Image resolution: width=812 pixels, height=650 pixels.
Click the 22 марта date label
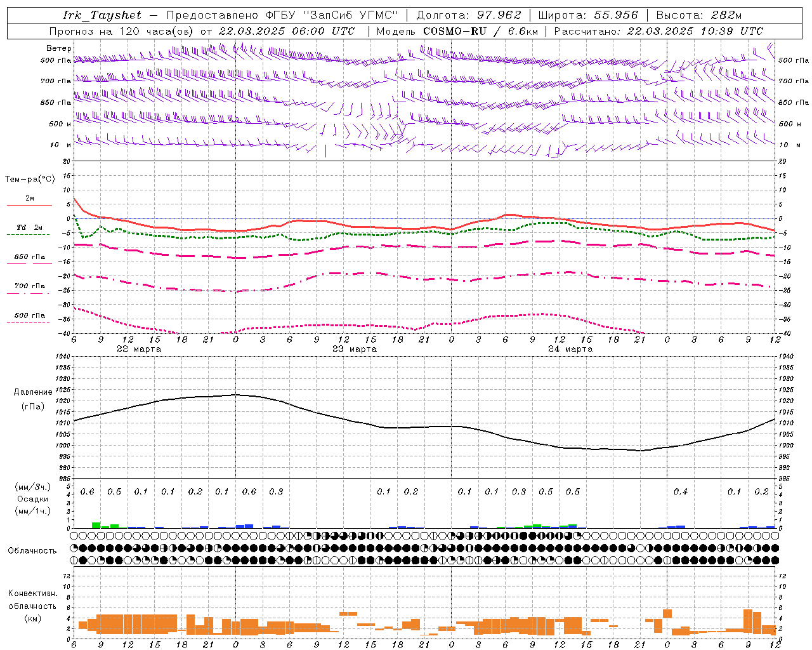click(x=139, y=349)
